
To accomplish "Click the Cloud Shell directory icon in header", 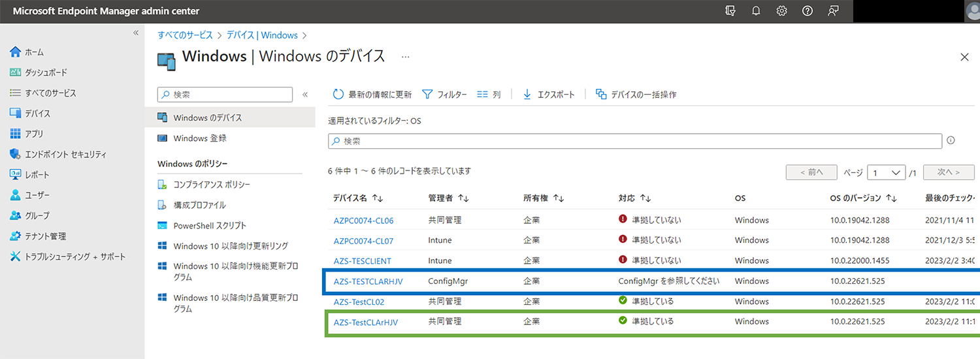I will (x=730, y=11).
